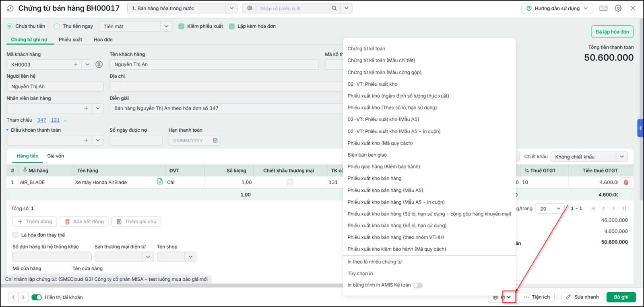644x307 pixels.
Task: Delete the AIR_BLADE row with trash icon
Action: [626, 183]
